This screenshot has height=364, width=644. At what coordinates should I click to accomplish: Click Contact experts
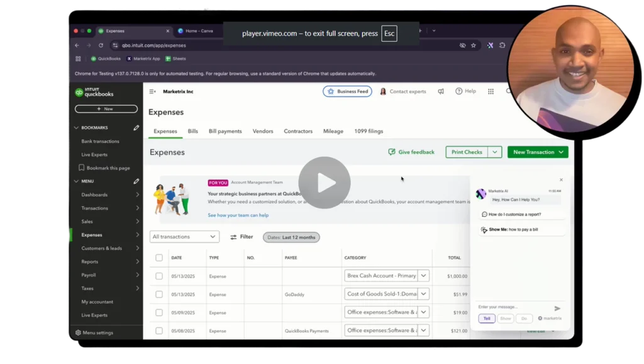tap(403, 91)
